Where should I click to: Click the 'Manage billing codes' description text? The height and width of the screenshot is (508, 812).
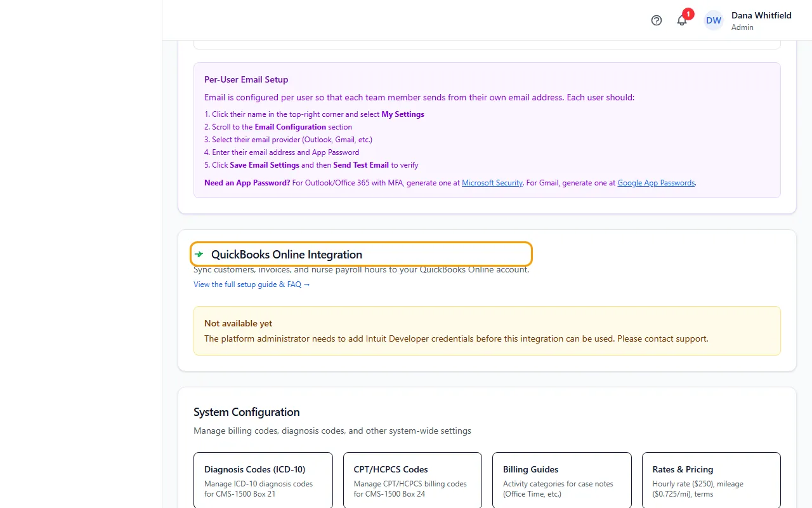pos(332,431)
